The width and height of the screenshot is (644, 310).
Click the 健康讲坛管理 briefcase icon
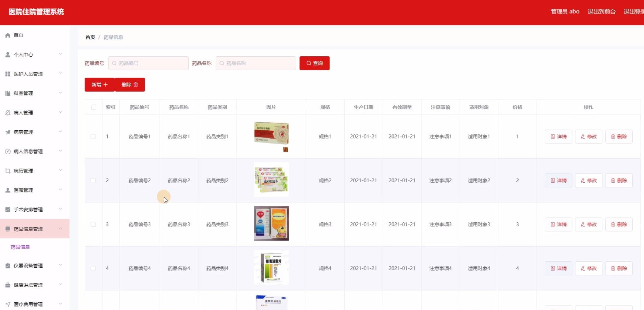tap(8, 285)
